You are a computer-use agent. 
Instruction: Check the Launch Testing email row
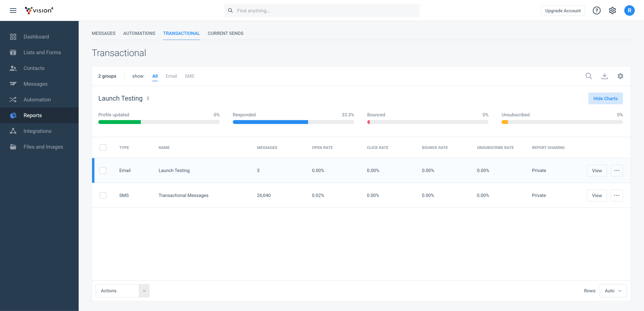point(103,171)
